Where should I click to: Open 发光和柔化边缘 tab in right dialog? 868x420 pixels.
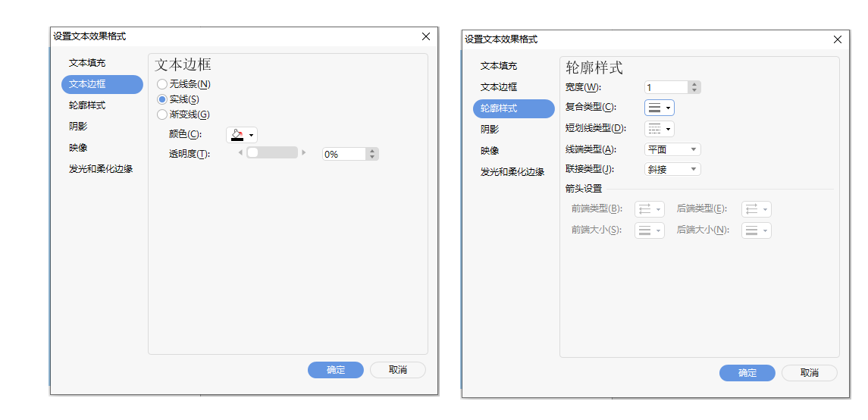514,171
